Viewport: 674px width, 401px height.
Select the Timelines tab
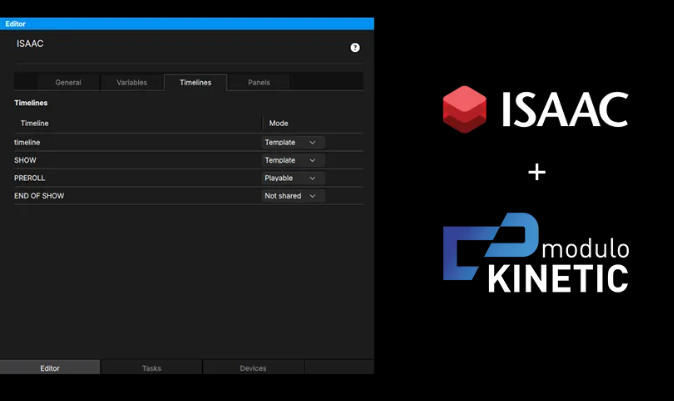point(196,82)
